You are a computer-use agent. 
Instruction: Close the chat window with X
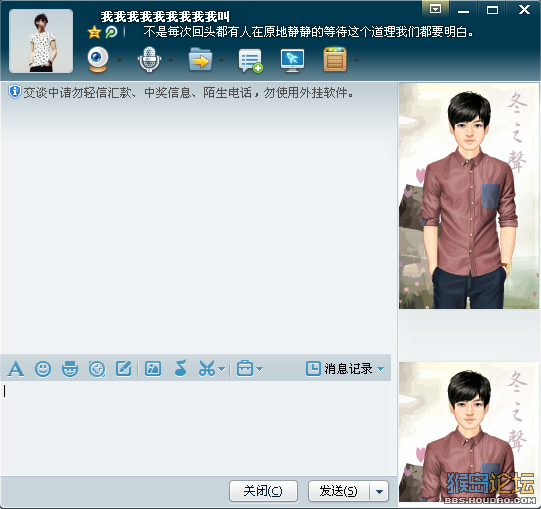[x=524, y=9]
